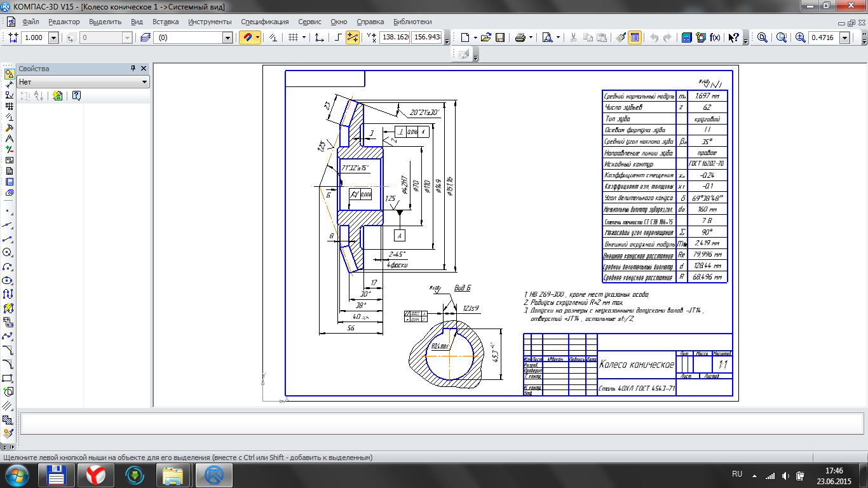Image resolution: width=868 pixels, height=488 pixels.
Task: Open the Спецификация menu
Action: 264,22
